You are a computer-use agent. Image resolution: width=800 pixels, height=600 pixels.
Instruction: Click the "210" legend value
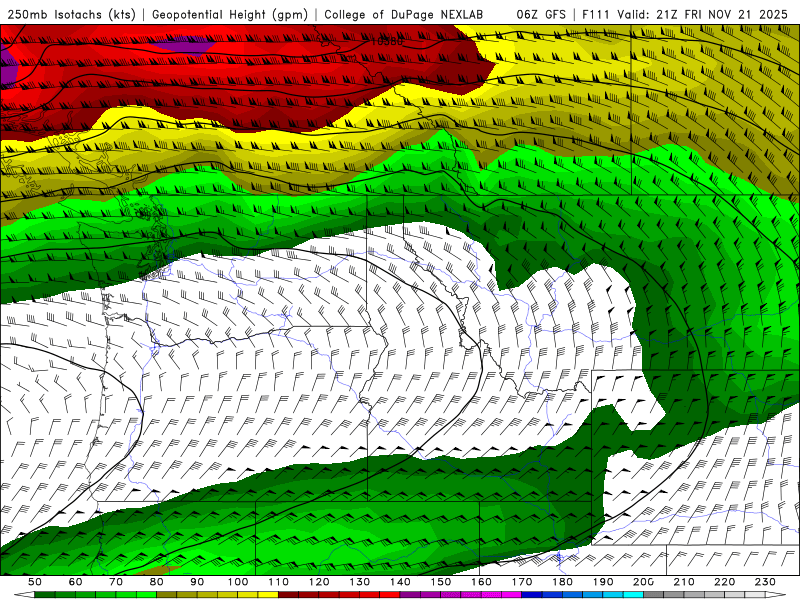685,582
